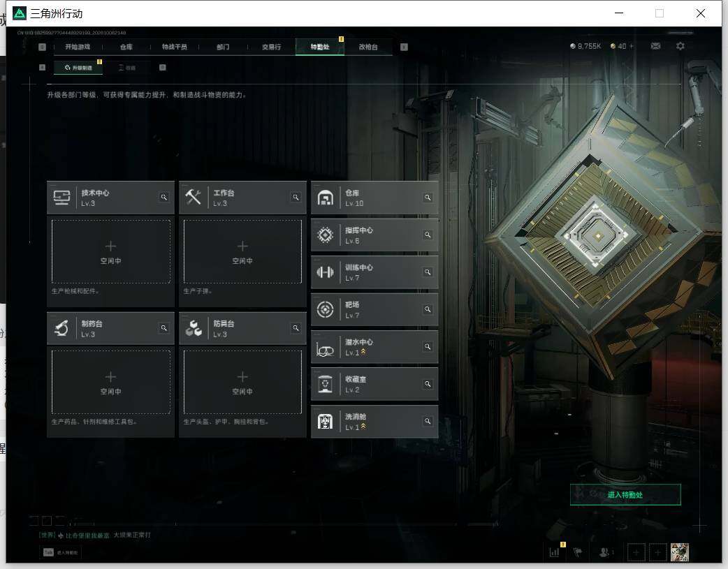Open the bar-chart stats icon
The height and width of the screenshot is (569, 728).
pyautogui.click(x=554, y=552)
